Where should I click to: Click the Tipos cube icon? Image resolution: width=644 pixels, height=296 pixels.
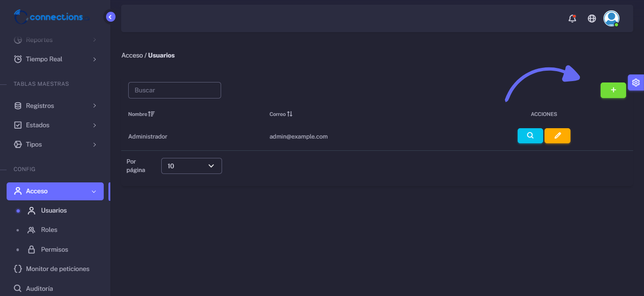click(x=18, y=144)
